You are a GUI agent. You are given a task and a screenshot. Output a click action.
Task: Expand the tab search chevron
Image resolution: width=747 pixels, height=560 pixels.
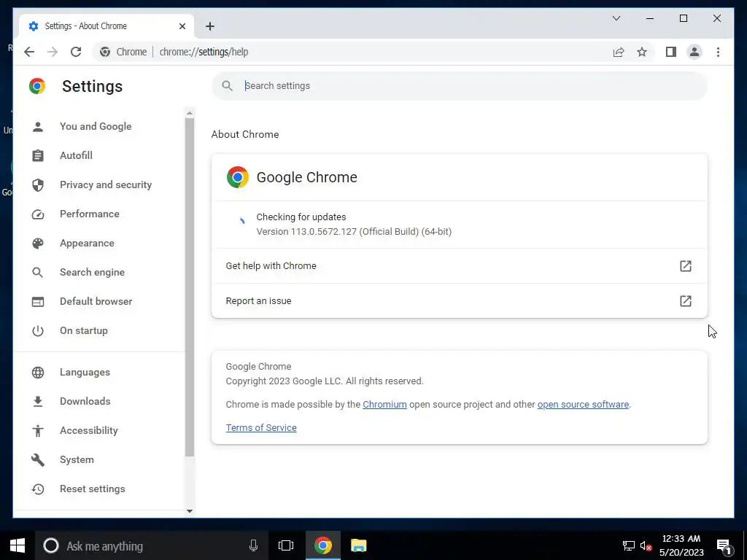pos(616,18)
